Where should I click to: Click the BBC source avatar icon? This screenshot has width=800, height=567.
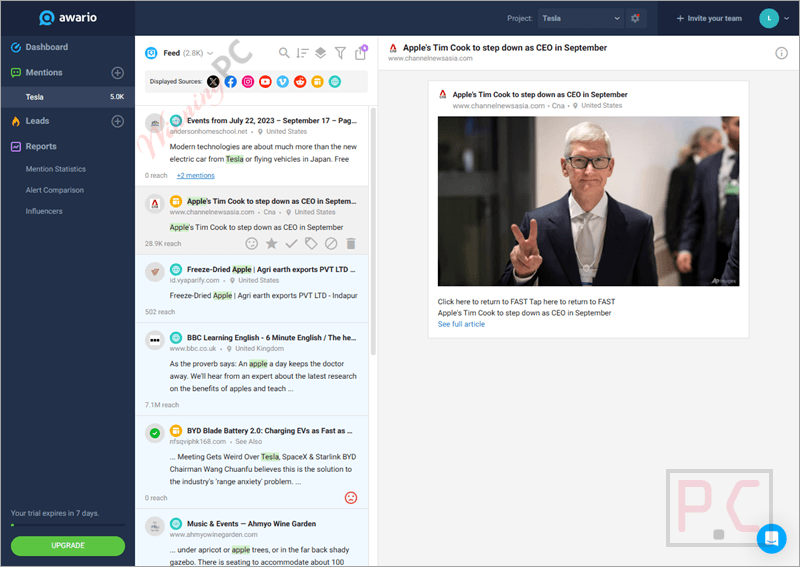pyautogui.click(x=155, y=340)
